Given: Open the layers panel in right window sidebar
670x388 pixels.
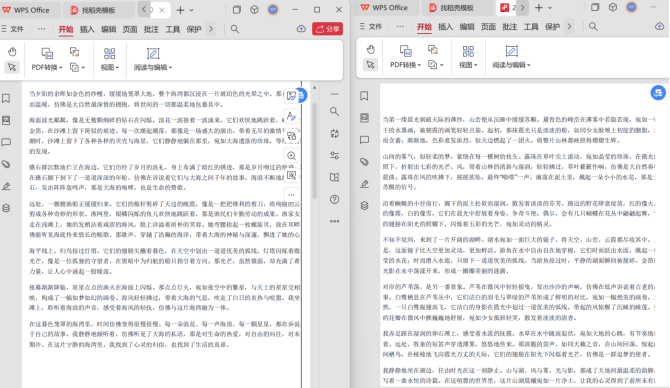Looking at the screenshot, I should click(364, 206).
